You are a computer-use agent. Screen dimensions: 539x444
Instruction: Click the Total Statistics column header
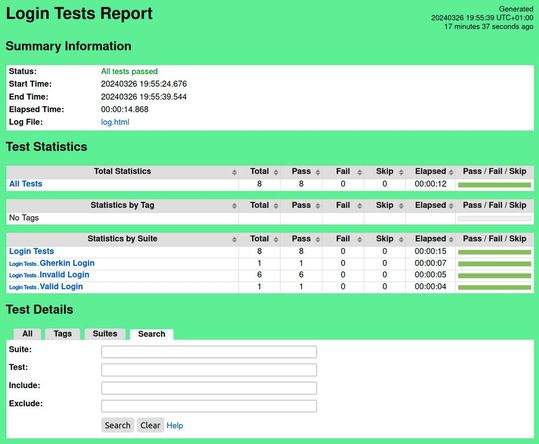[122, 171]
